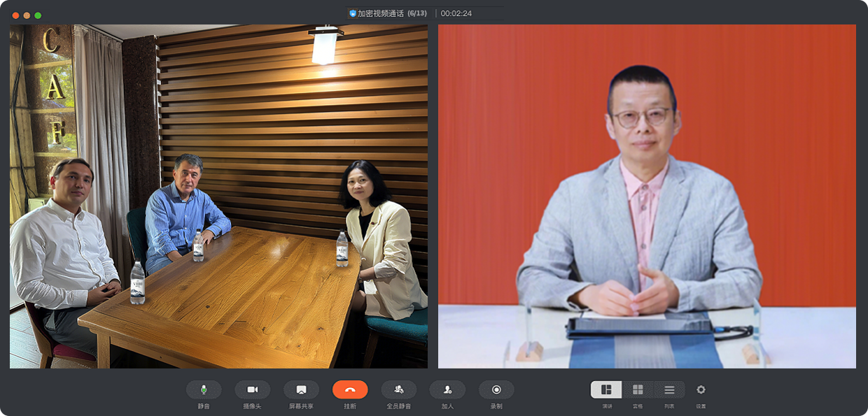Open settings (设置) gear icon
This screenshot has height=416, width=868.
(x=701, y=389)
